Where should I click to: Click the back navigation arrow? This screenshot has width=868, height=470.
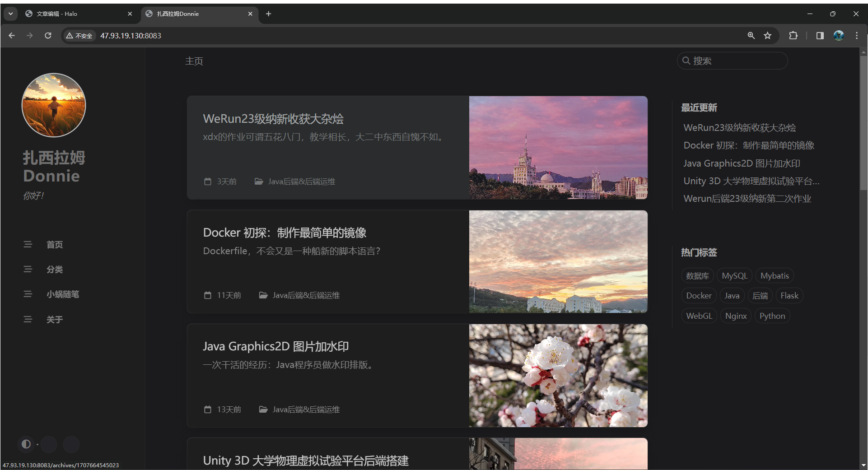tap(12, 36)
